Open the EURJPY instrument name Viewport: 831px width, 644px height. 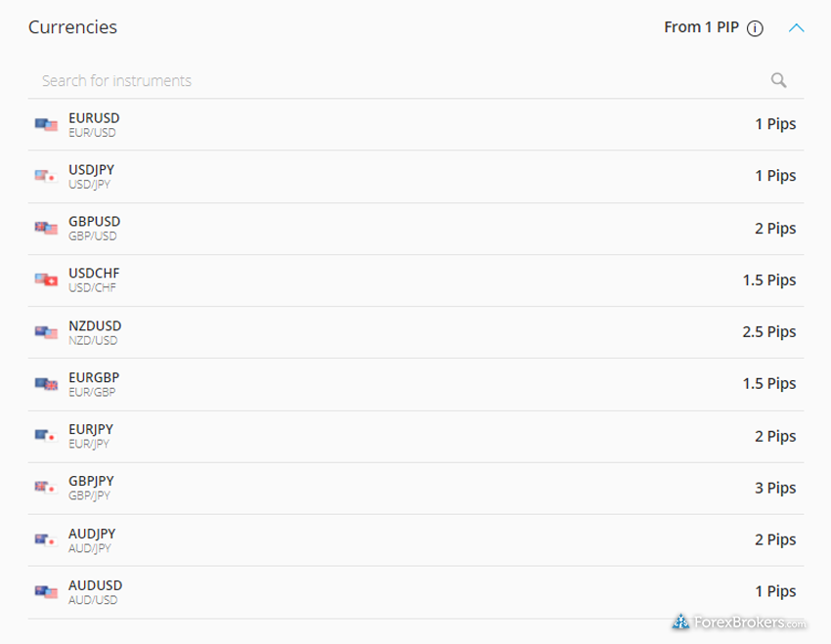(x=91, y=429)
